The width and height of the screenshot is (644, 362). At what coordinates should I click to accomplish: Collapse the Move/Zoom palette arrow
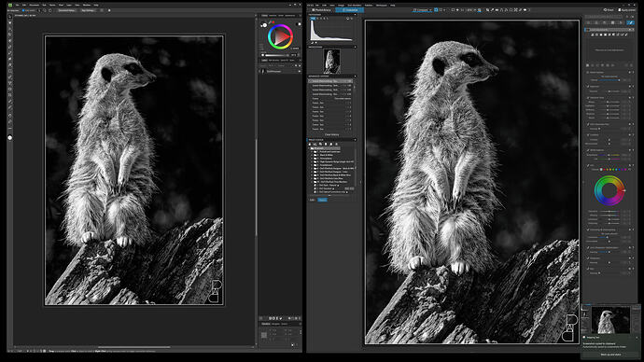pyautogui.click(x=356, y=47)
